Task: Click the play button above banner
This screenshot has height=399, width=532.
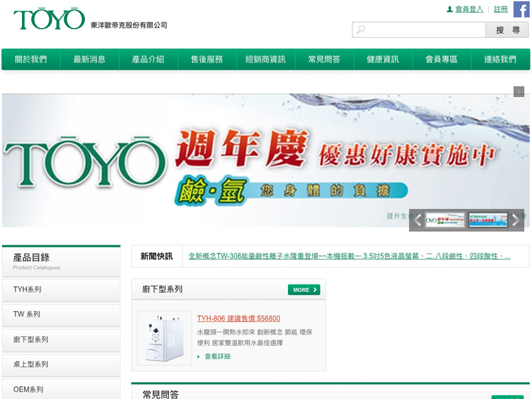Action: click(519, 92)
